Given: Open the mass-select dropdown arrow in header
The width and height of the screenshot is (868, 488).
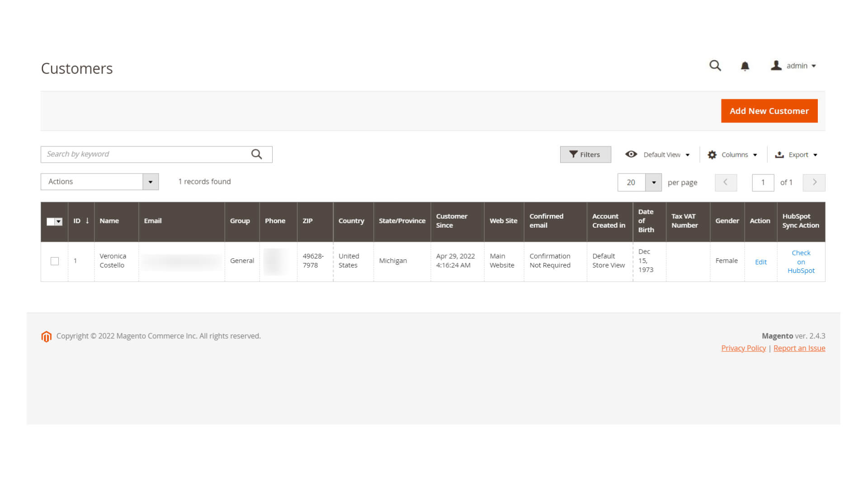Looking at the screenshot, I should 59,221.
